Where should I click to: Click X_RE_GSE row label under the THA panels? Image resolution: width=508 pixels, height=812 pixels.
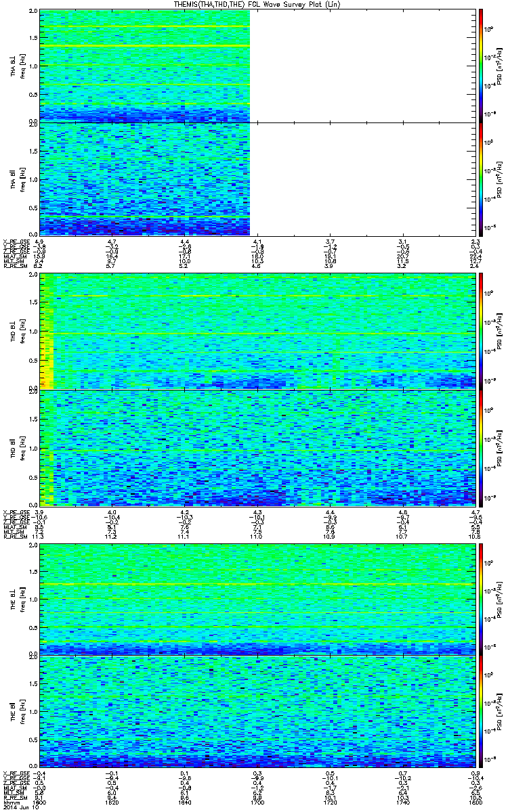coord(16,242)
